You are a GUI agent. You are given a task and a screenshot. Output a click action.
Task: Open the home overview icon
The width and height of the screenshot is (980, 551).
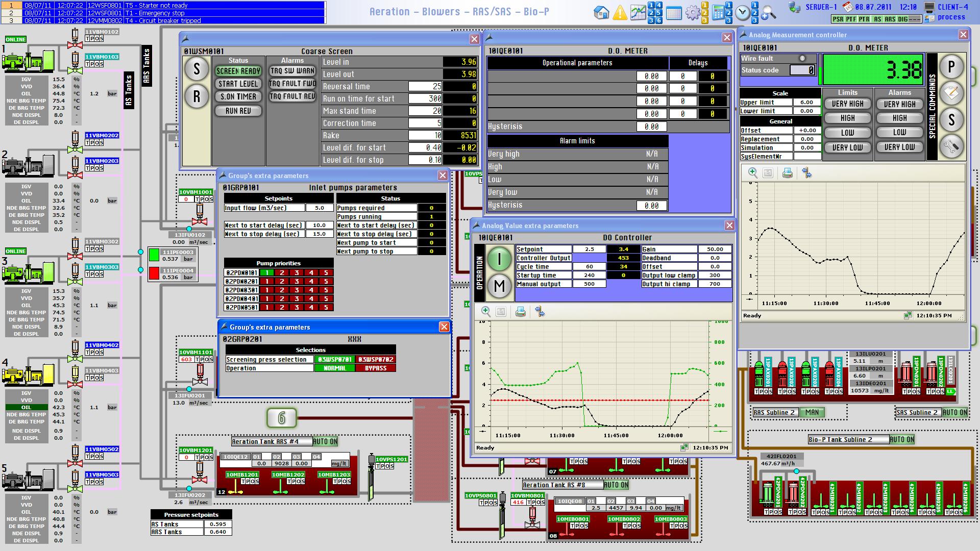pyautogui.click(x=602, y=12)
